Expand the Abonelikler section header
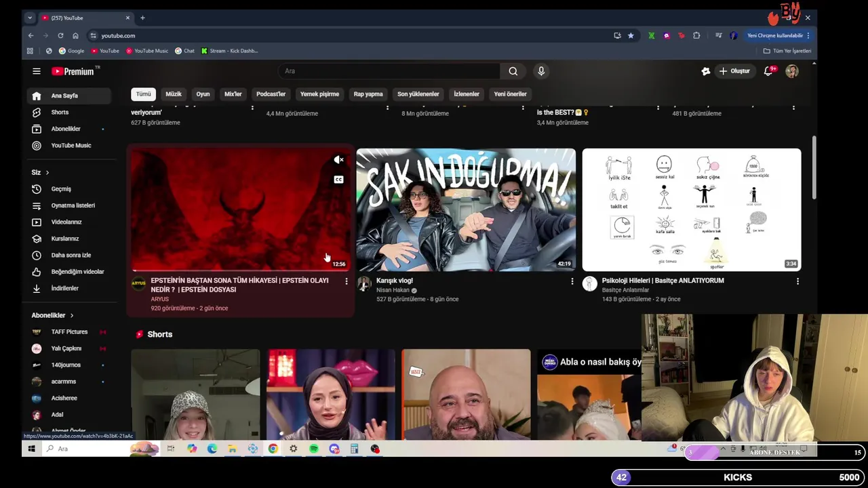 pos(52,315)
